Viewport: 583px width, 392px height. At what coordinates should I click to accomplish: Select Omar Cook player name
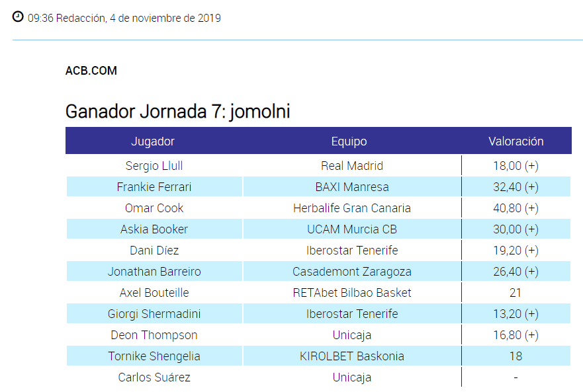(154, 208)
